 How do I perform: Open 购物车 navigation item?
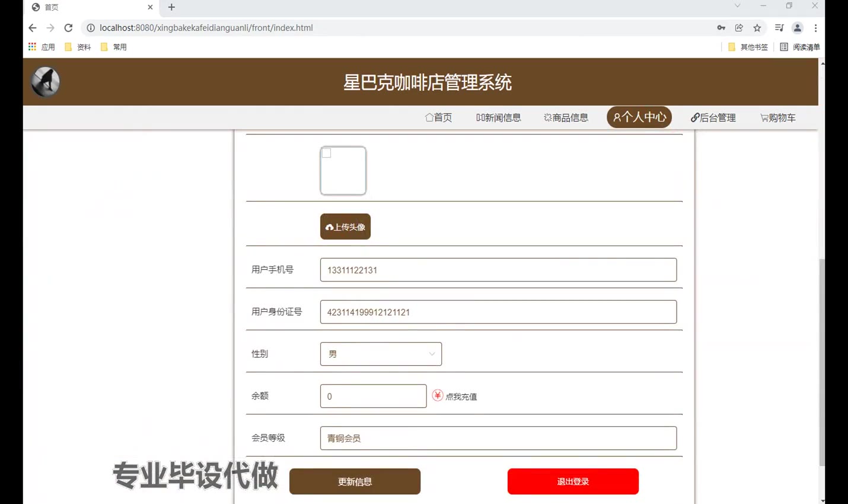point(778,117)
